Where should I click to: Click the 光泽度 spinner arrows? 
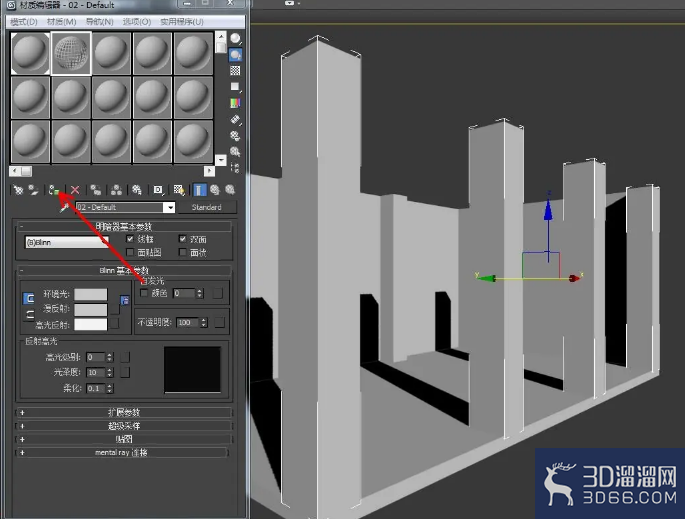(110, 372)
